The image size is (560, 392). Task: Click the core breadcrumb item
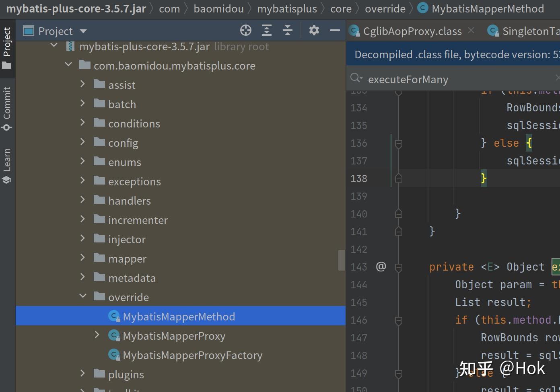(340, 8)
